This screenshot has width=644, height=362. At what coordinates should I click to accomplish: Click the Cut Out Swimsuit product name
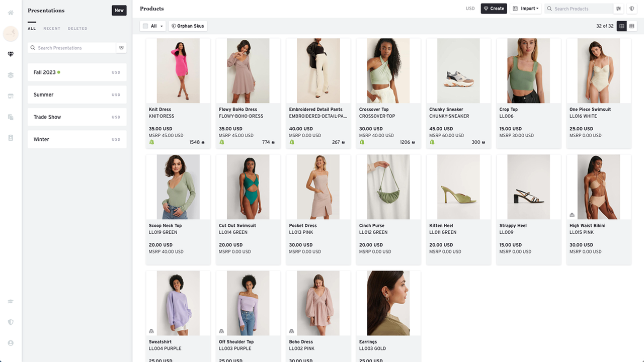pyautogui.click(x=237, y=226)
